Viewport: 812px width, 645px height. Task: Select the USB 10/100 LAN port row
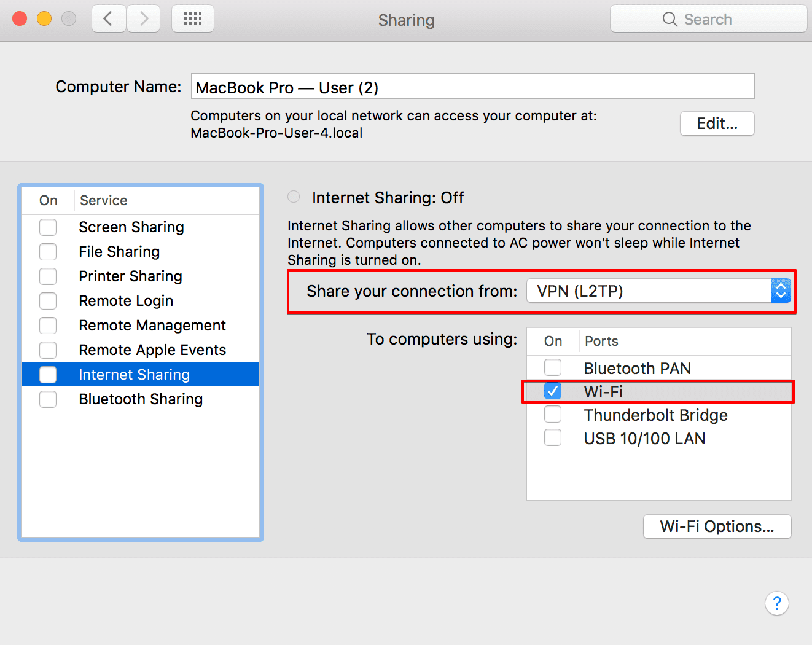tap(644, 439)
